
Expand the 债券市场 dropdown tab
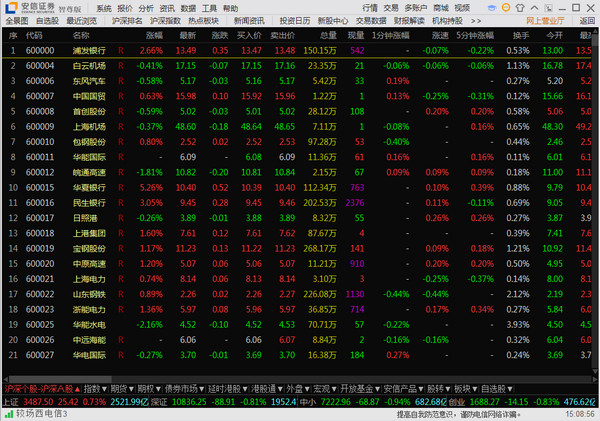click(x=184, y=389)
